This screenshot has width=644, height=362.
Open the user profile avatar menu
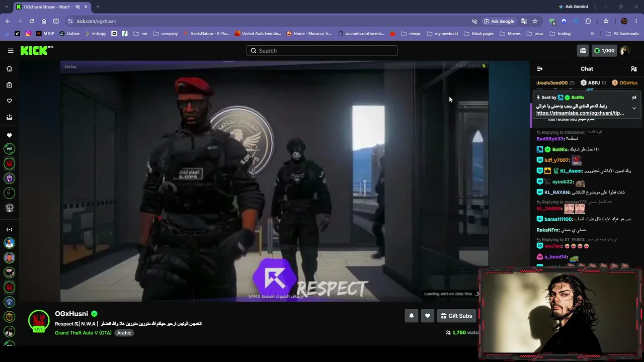tap(625, 50)
